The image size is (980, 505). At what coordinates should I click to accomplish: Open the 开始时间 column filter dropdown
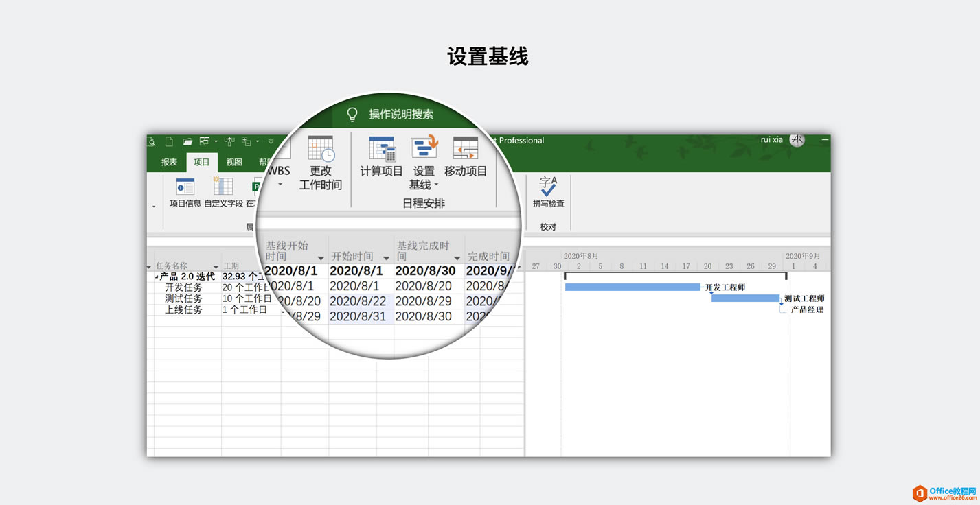tap(385, 257)
